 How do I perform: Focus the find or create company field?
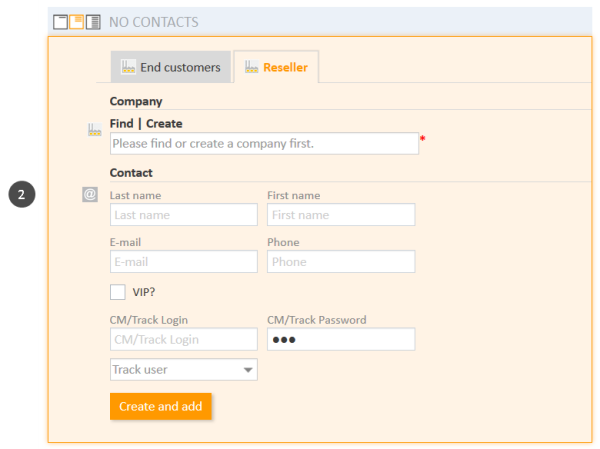point(264,144)
